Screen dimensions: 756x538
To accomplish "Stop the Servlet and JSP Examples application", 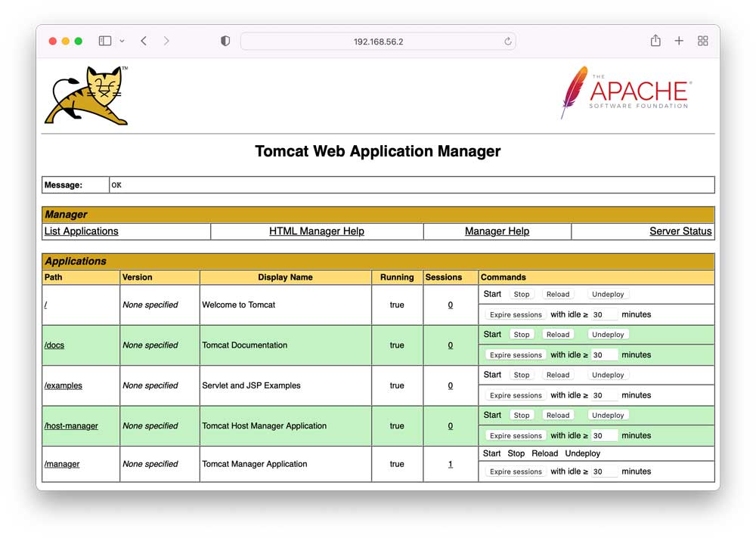I will point(521,375).
